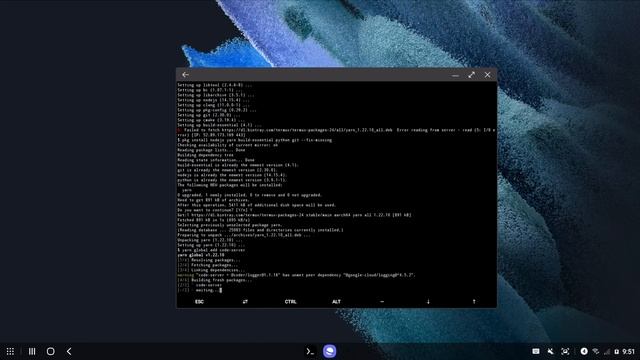Image resolution: width=640 pixels, height=360 pixels.
Task: Go to DeX home via circle button
Action: [51, 351]
